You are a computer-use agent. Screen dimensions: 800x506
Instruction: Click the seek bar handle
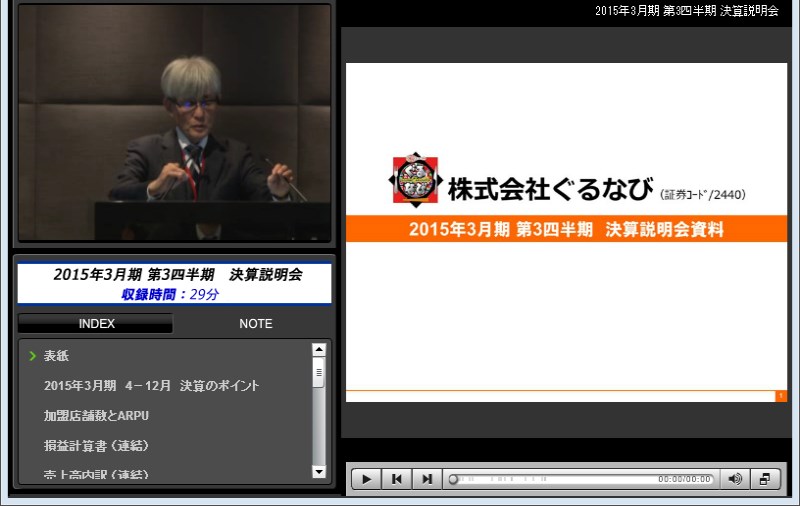pos(453,479)
